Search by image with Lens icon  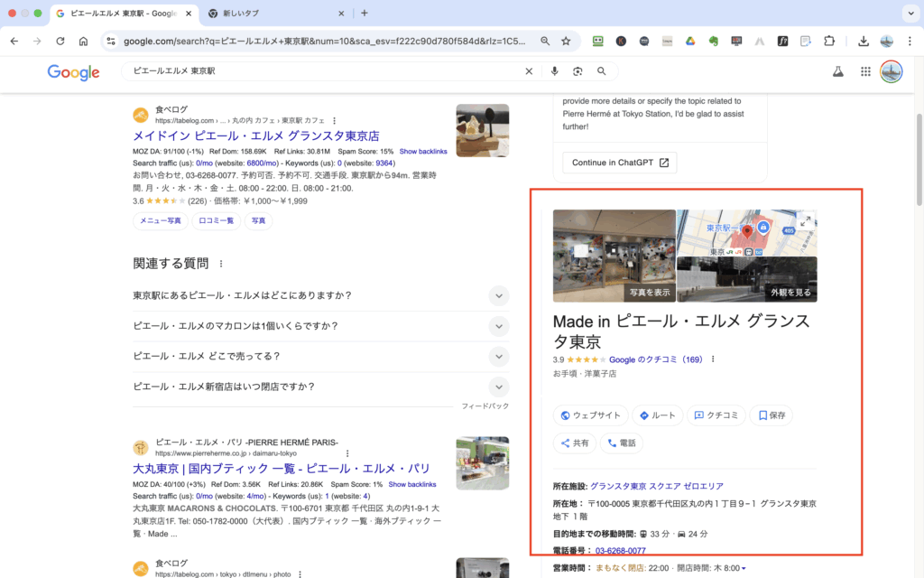click(x=577, y=71)
